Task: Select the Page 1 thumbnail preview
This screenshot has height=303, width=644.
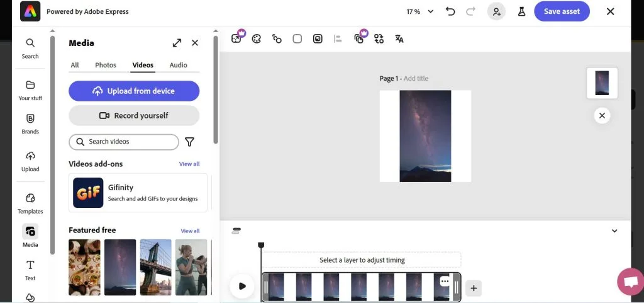Action: click(602, 83)
